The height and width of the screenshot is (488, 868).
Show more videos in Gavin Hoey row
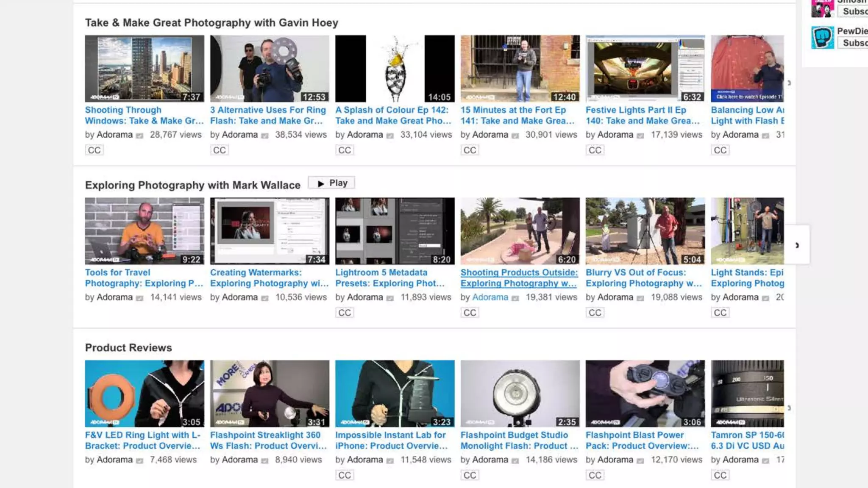[789, 83]
